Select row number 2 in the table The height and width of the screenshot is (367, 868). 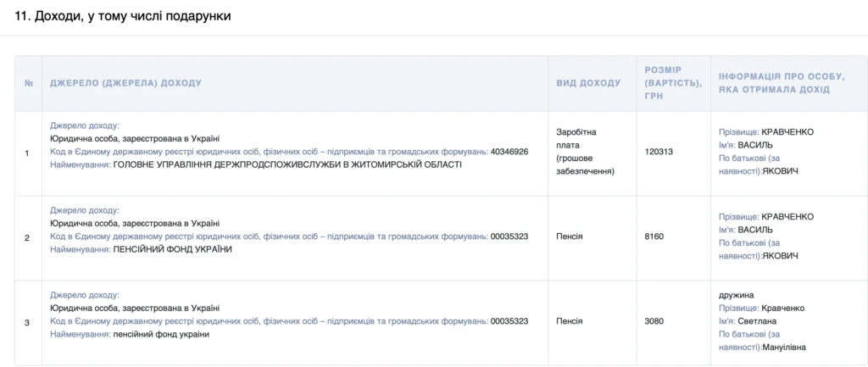coord(28,237)
